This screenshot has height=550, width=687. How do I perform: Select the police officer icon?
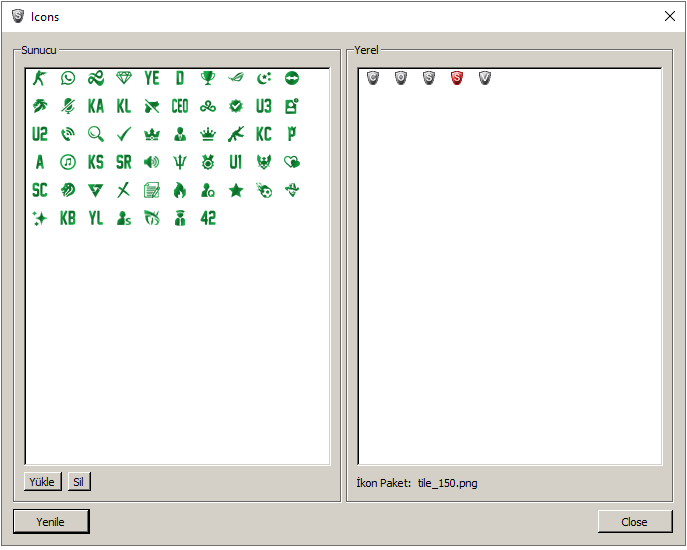(x=180, y=219)
